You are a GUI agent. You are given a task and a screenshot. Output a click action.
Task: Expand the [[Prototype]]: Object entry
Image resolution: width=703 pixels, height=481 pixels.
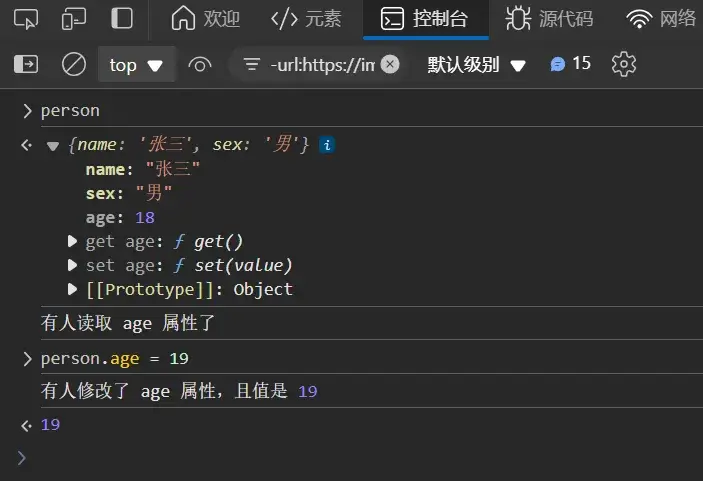click(x=72, y=289)
